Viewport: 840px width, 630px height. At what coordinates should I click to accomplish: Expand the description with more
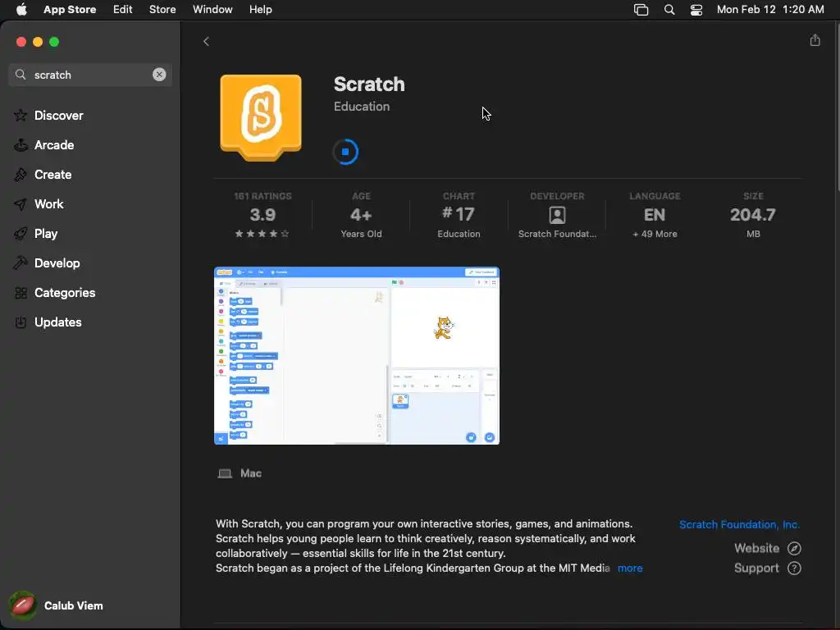tap(630, 568)
